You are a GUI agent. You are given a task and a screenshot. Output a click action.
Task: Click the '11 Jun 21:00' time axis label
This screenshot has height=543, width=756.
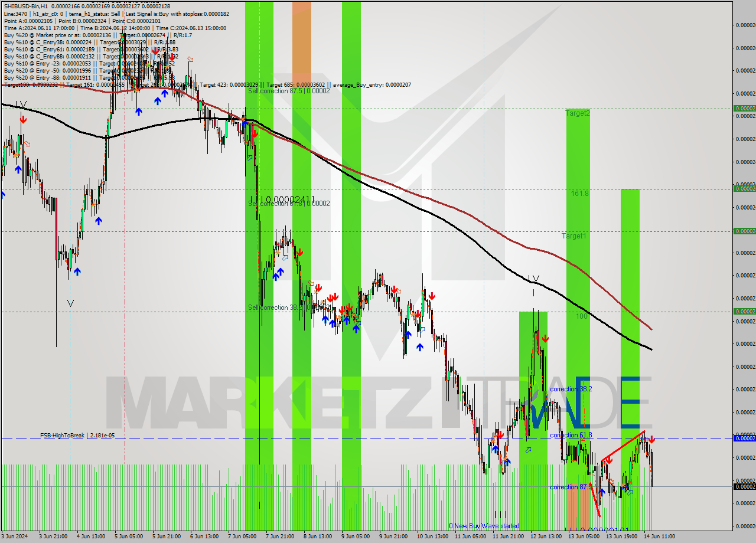(507, 536)
